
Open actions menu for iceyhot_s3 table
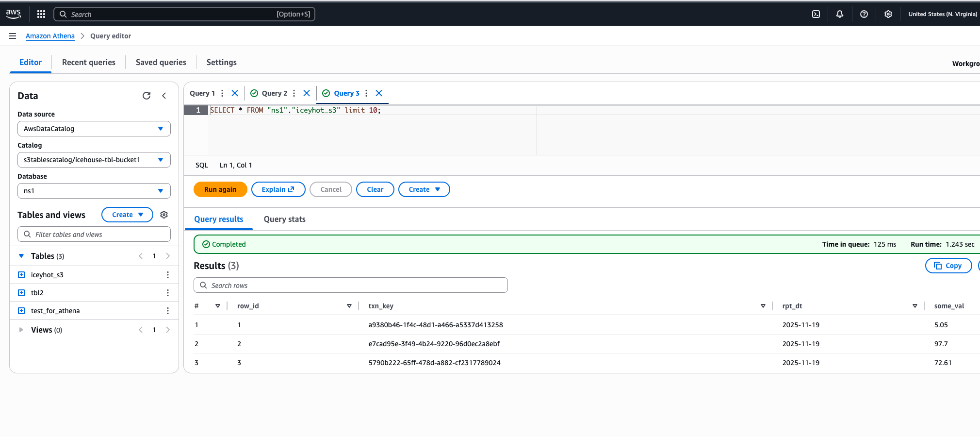click(168, 275)
